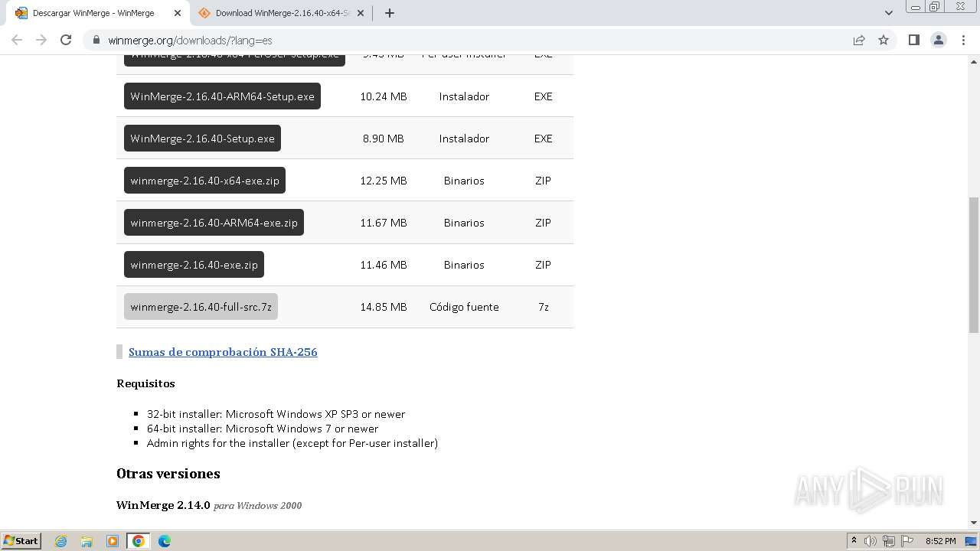Image resolution: width=980 pixels, height=551 pixels.
Task: Click the 8.90 MB size cell
Action: coord(384,139)
